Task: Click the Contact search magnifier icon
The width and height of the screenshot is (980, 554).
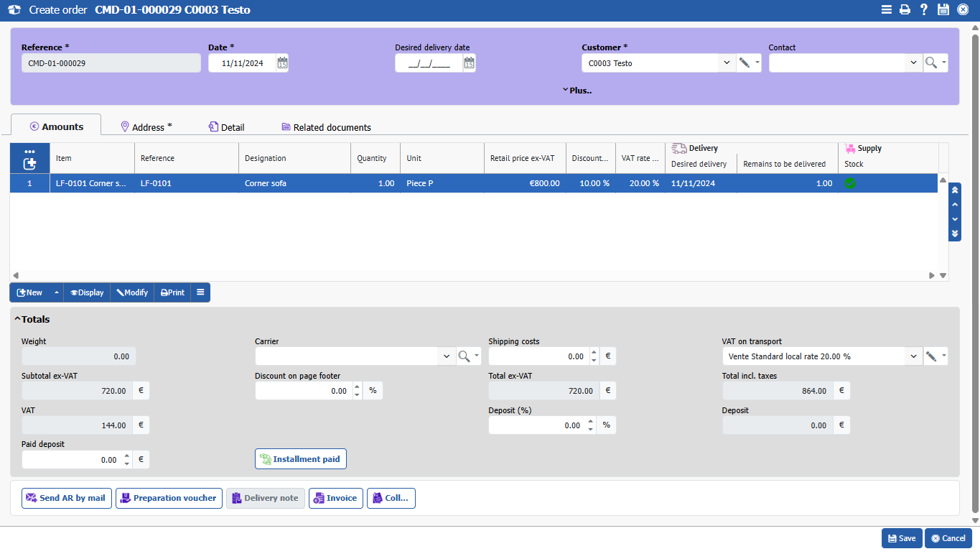Action: click(931, 63)
